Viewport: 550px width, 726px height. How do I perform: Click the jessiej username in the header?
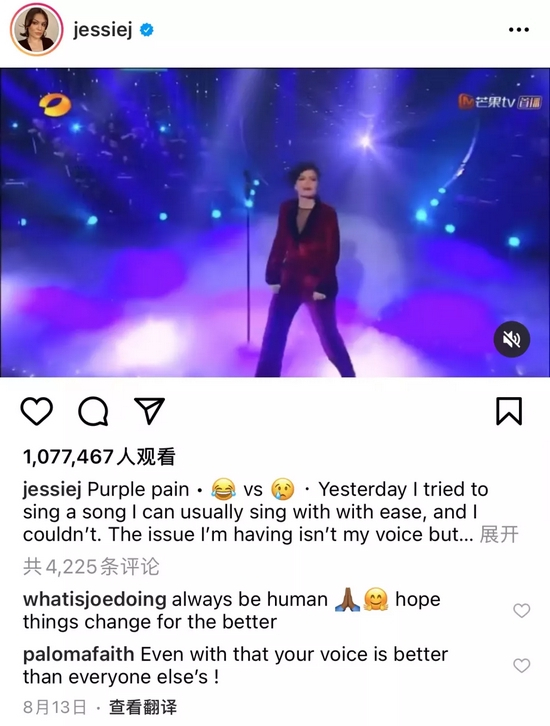click(102, 31)
